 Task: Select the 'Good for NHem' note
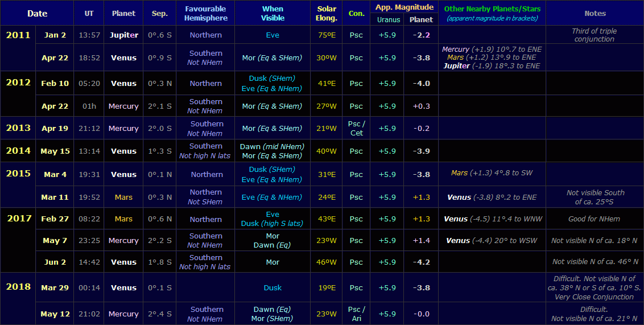(x=595, y=219)
